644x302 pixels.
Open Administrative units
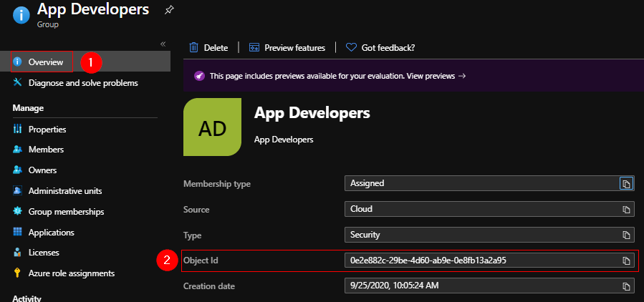point(65,191)
